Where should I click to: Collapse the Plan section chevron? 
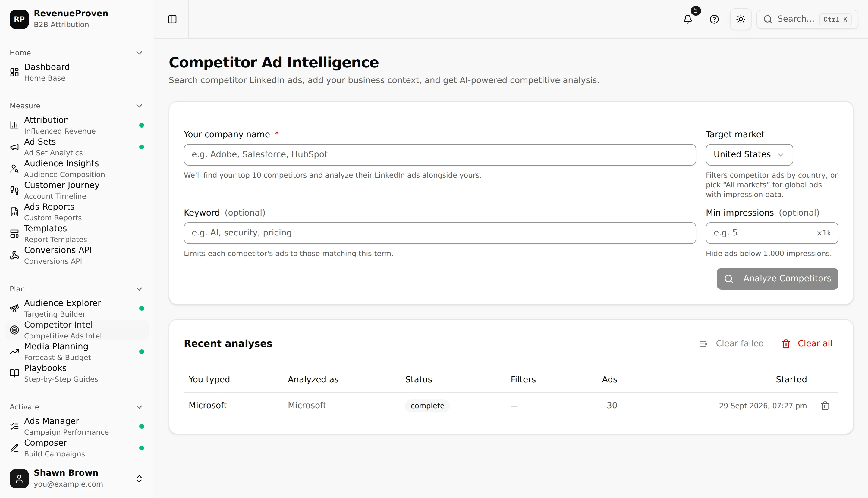pos(139,289)
